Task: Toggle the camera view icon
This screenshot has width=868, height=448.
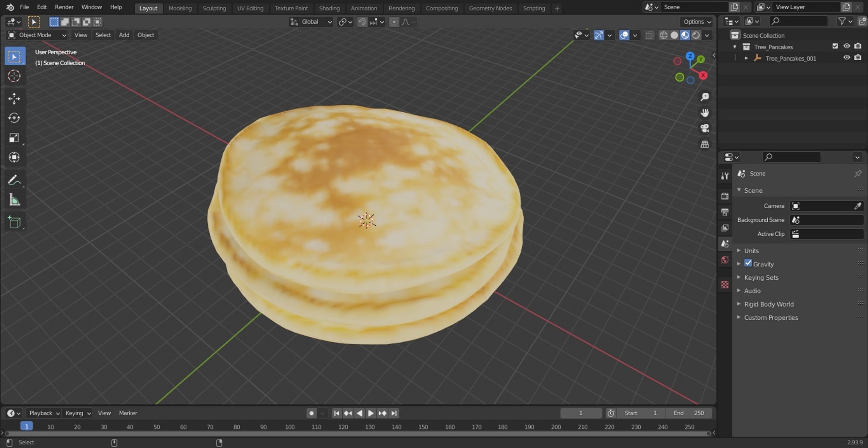Action: (704, 128)
